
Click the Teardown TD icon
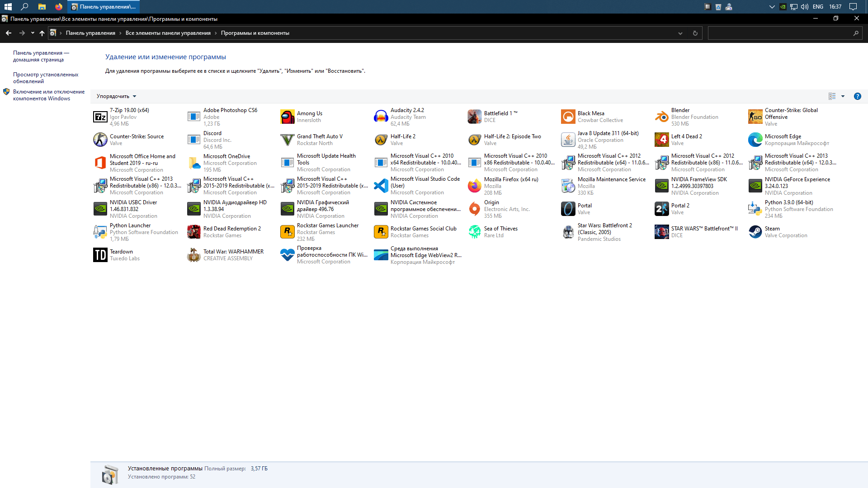(100, 255)
